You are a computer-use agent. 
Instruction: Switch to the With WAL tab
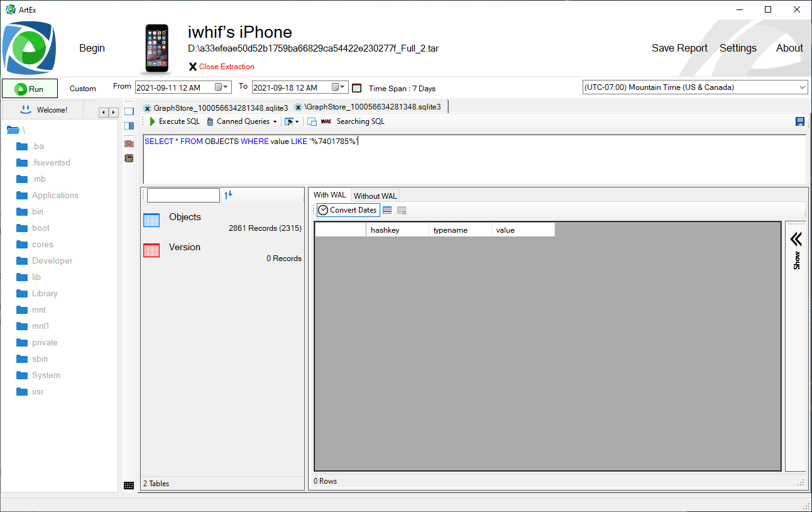tap(330, 195)
